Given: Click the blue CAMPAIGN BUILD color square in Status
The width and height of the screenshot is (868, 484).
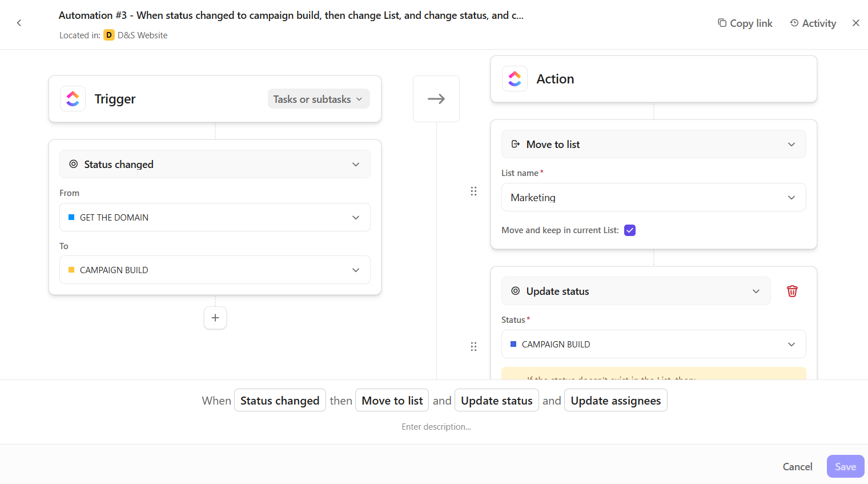Looking at the screenshot, I should tap(513, 344).
